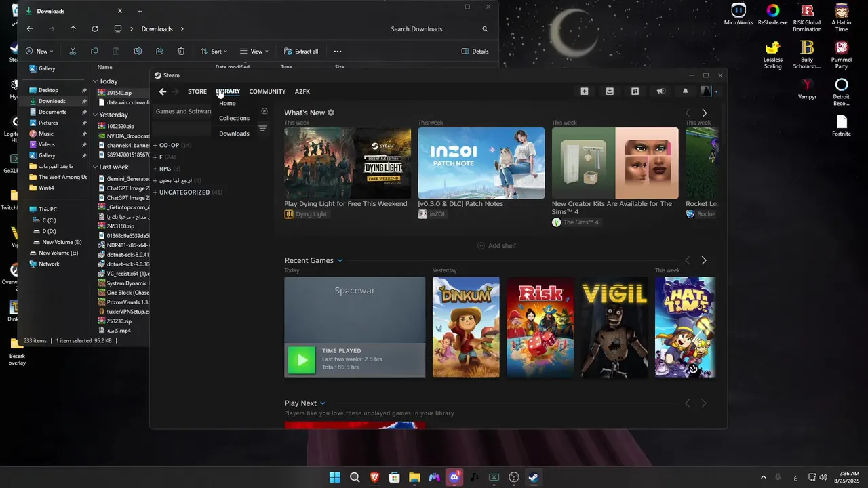Image resolution: width=868 pixels, height=488 pixels.
Task: Open Play Next shelf dropdown
Action: pos(323,403)
